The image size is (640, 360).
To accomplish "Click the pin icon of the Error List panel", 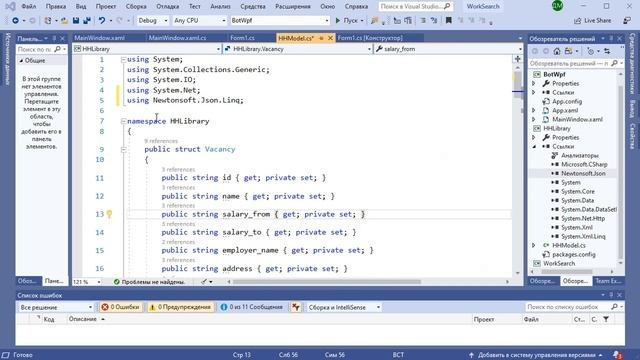I will 611,295.
